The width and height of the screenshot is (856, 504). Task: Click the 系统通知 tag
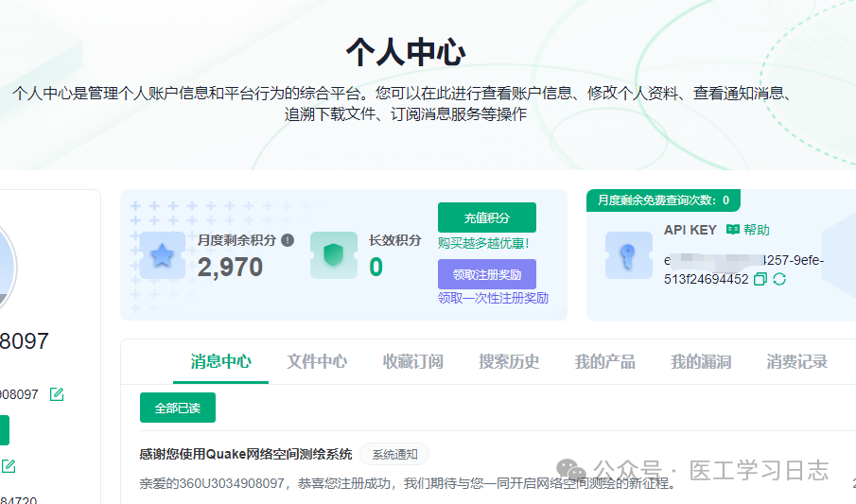click(x=394, y=454)
